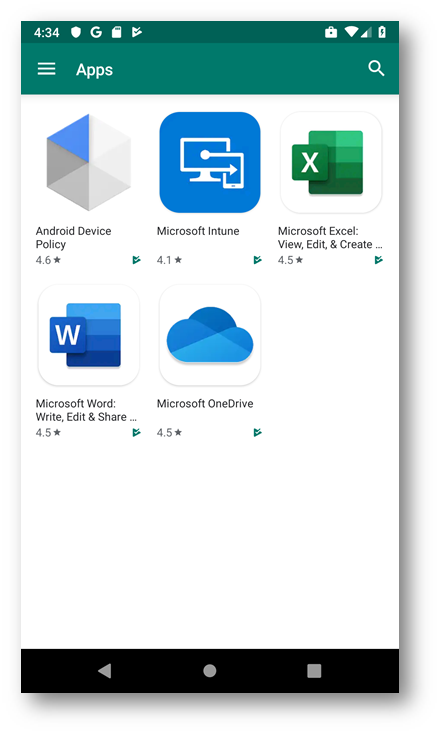The height and width of the screenshot is (735, 441).
Task: Tap the 'Apps' toolbar title
Action: click(94, 70)
